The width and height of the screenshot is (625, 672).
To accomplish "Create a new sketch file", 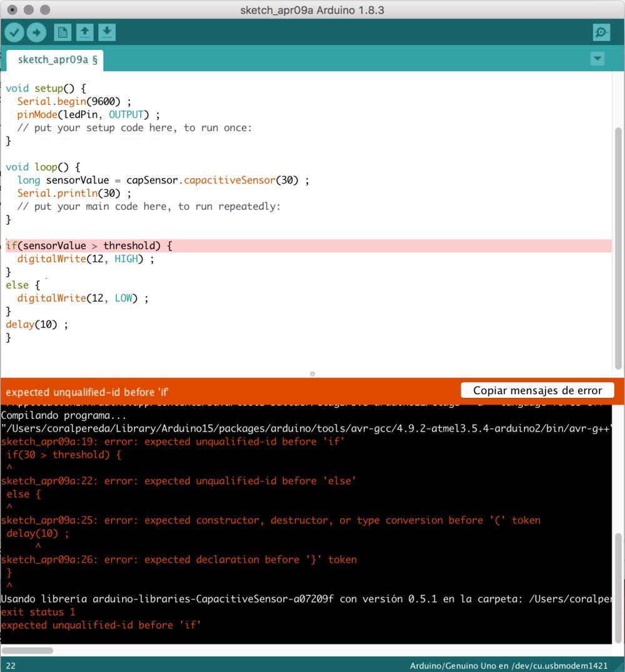I will click(62, 32).
